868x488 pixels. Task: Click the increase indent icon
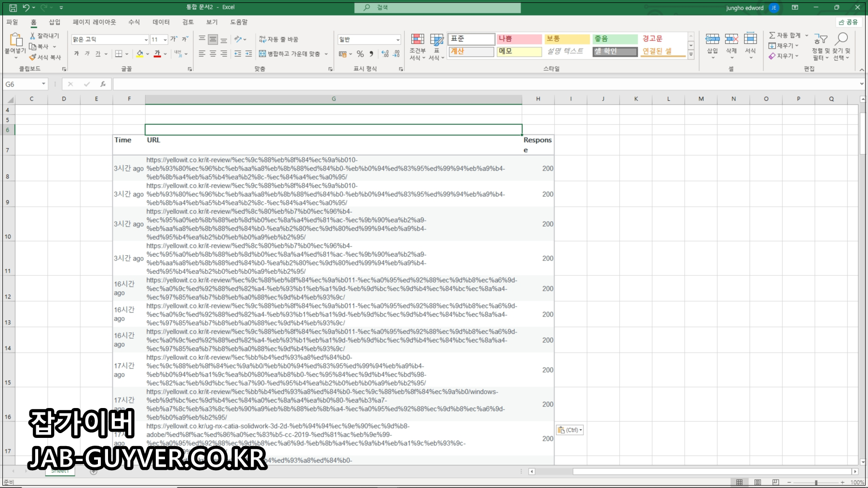point(248,53)
